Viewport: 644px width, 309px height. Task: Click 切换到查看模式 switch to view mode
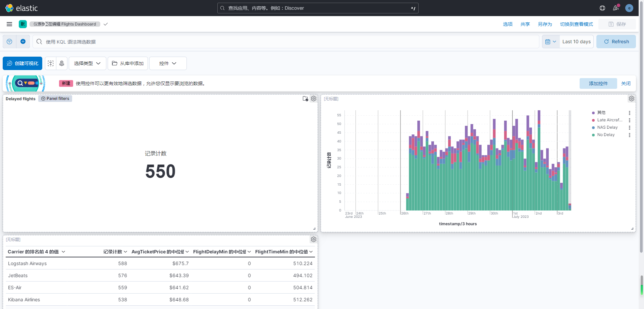tap(577, 24)
